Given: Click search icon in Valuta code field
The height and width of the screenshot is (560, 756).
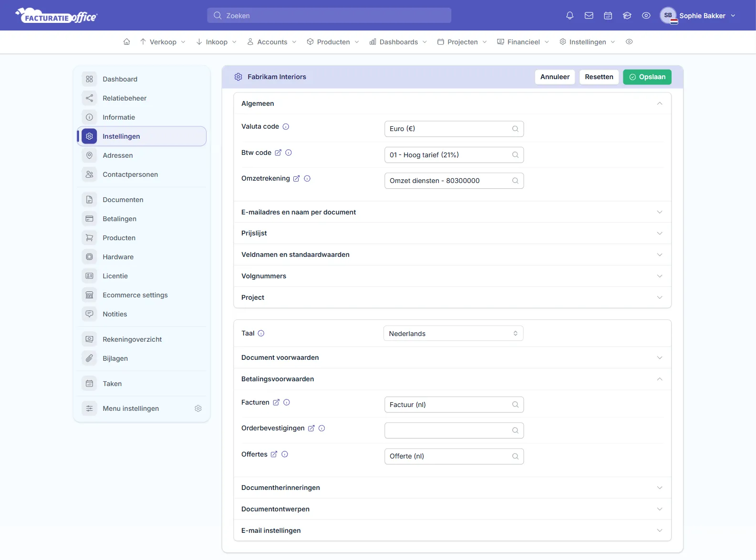Looking at the screenshot, I should [x=515, y=129].
